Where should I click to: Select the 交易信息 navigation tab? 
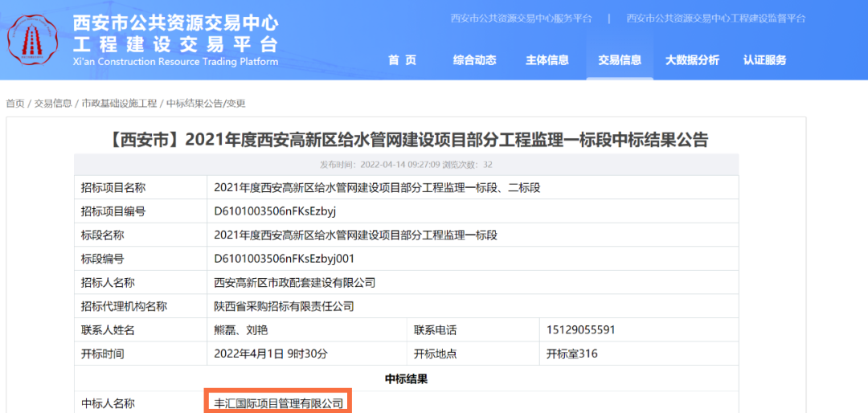(620, 60)
